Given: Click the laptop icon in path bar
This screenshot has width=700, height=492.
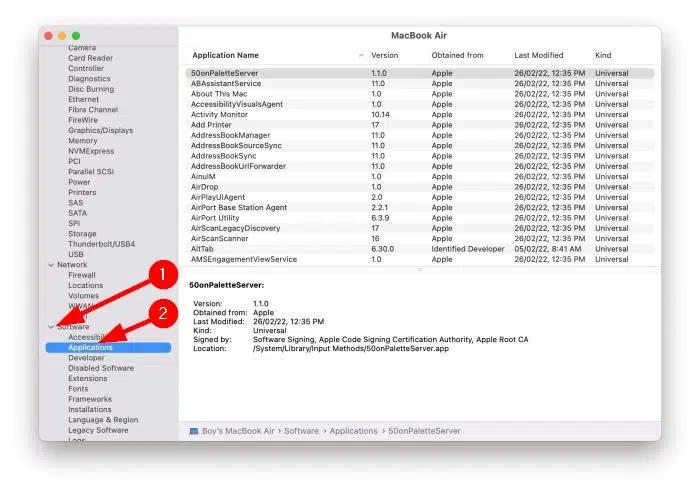Looking at the screenshot, I should [x=194, y=431].
